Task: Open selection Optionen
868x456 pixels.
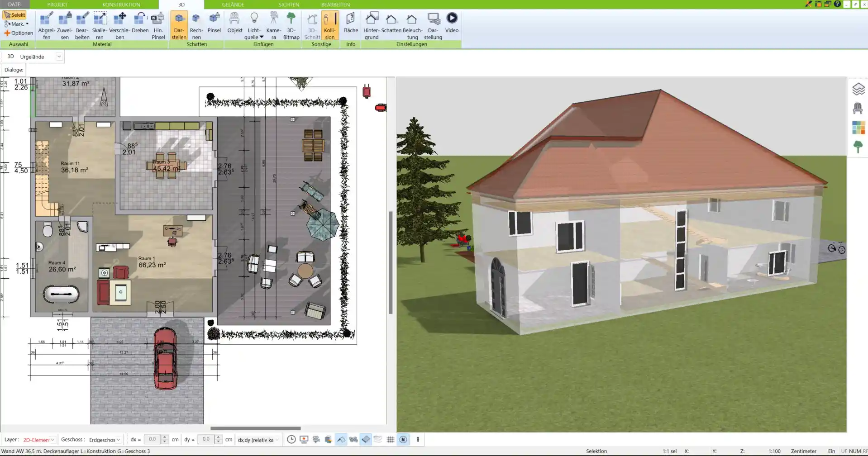Action: pos(19,33)
